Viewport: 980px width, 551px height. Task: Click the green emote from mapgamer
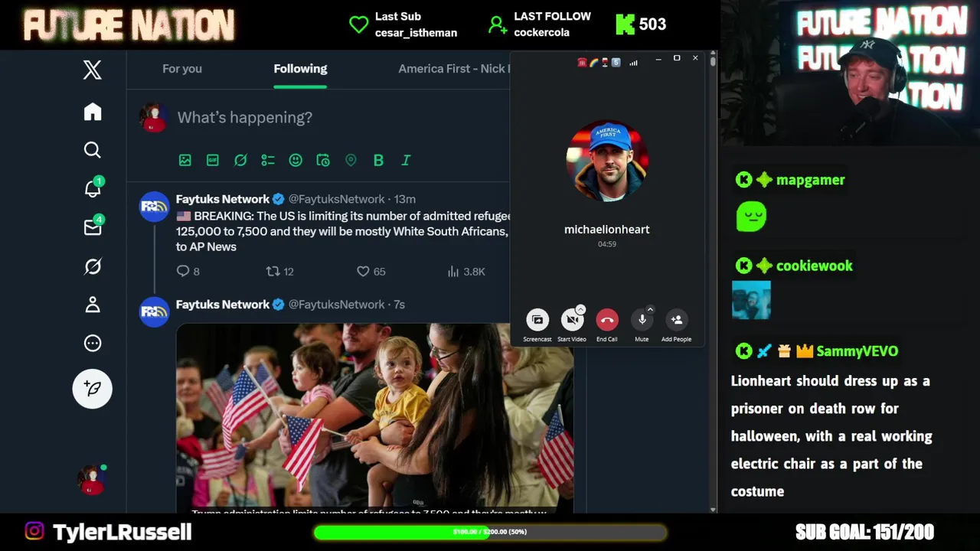click(751, 217)
